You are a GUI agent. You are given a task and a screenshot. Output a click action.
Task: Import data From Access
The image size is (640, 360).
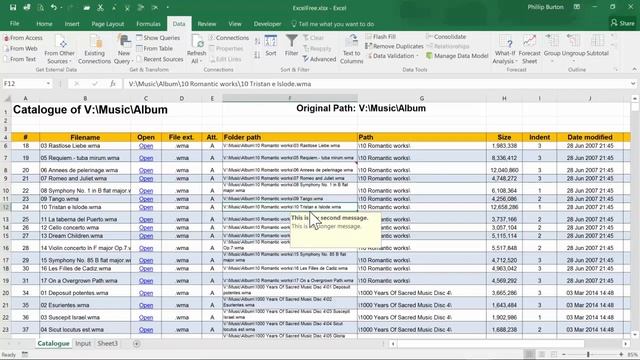tap(23, 38)
